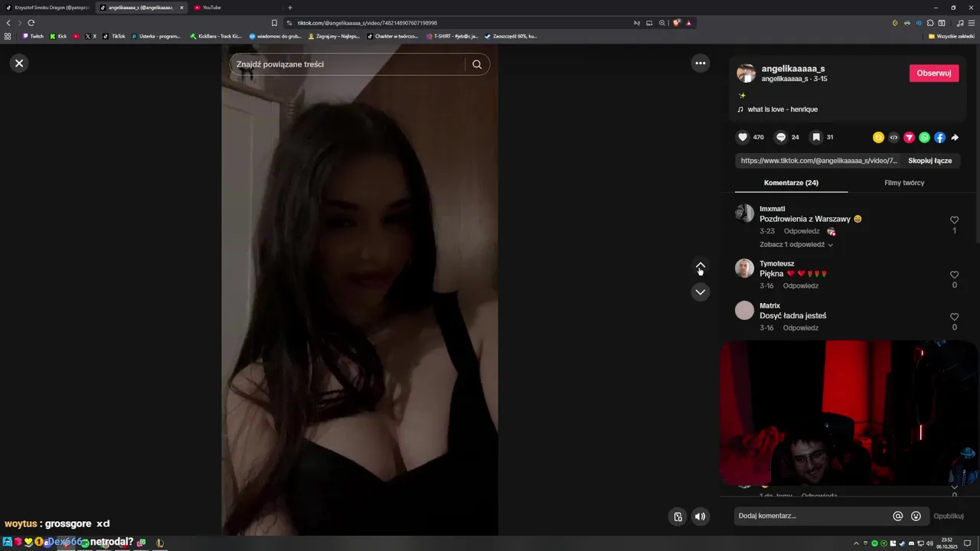Reply to Matrix's comment via Odpowiedz
Image resolution: width=980 pixels, height=551 pixels.
pos(801,328)
